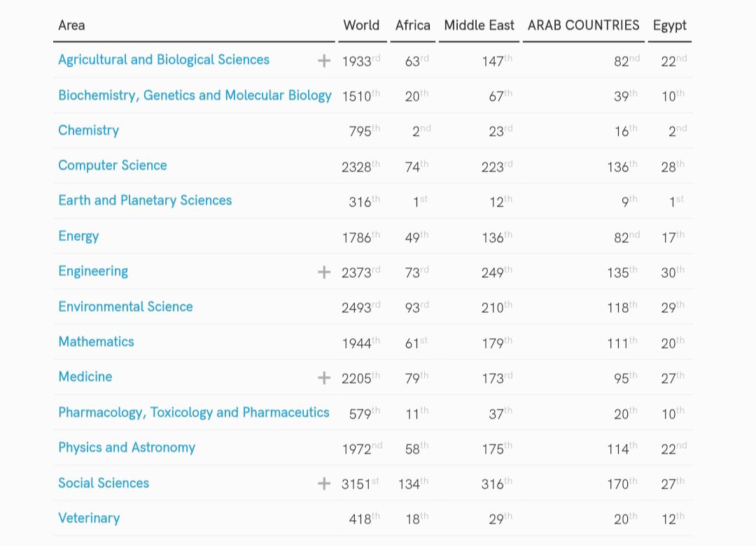Viewport: 756px width, 546px height.
Task: Expand the Medicine row details
Action: pos(324,377)
